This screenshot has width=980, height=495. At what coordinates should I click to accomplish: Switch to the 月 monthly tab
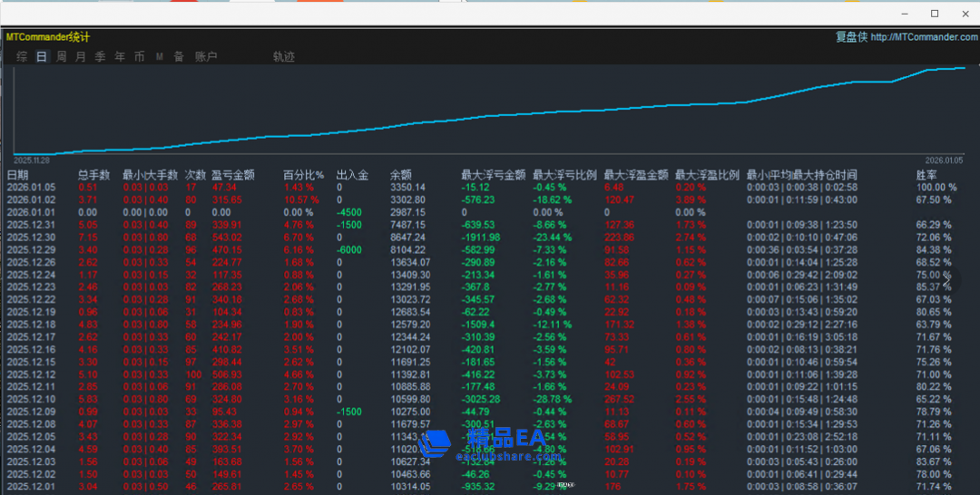(x=81, y=56)
